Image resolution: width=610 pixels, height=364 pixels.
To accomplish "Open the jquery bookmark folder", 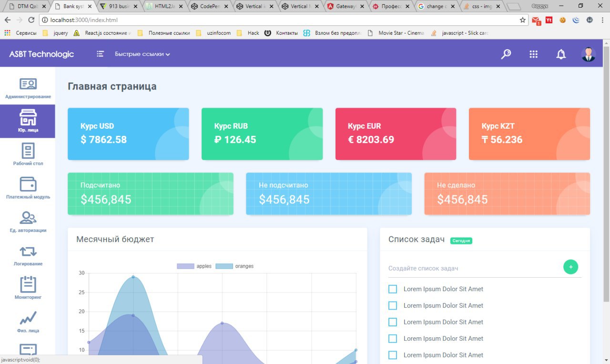I will 55,33.
